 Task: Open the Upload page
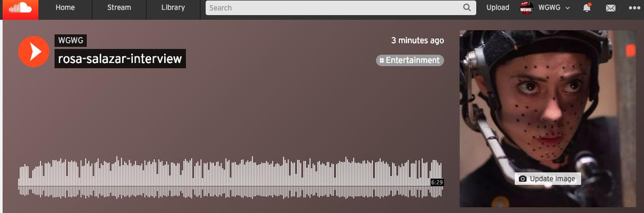pos(497,8)
